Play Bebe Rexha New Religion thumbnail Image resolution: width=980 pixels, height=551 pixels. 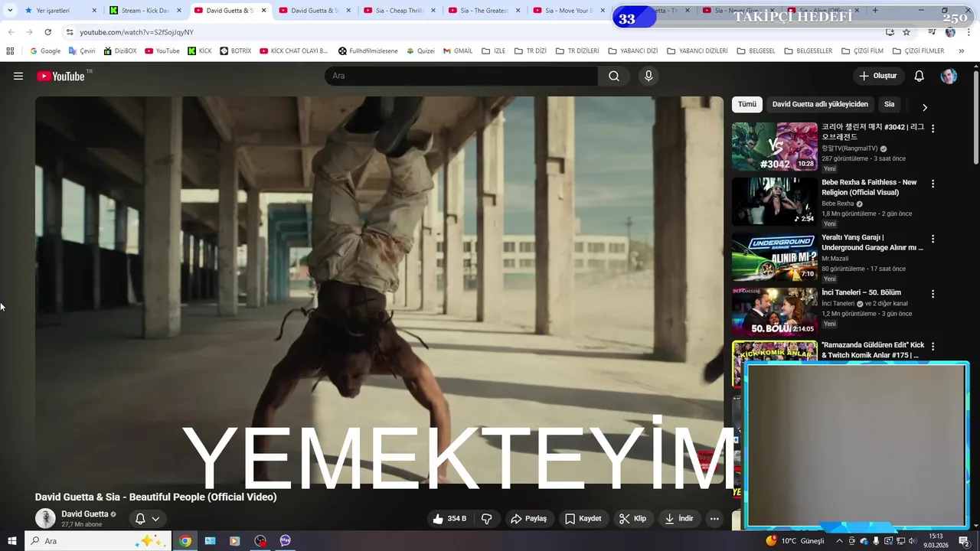pos(774,201)
